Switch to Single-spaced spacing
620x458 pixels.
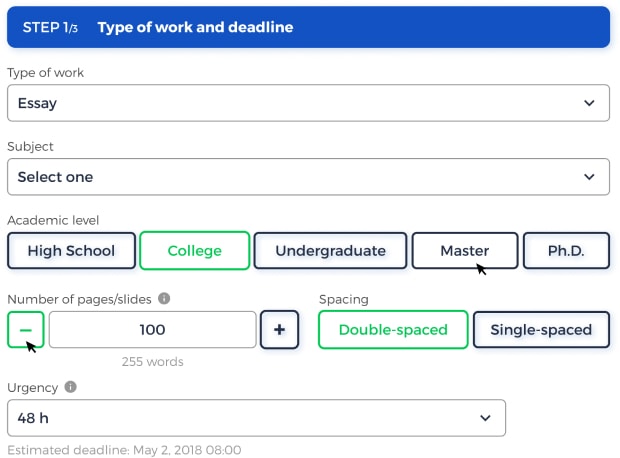click(541, 330)
